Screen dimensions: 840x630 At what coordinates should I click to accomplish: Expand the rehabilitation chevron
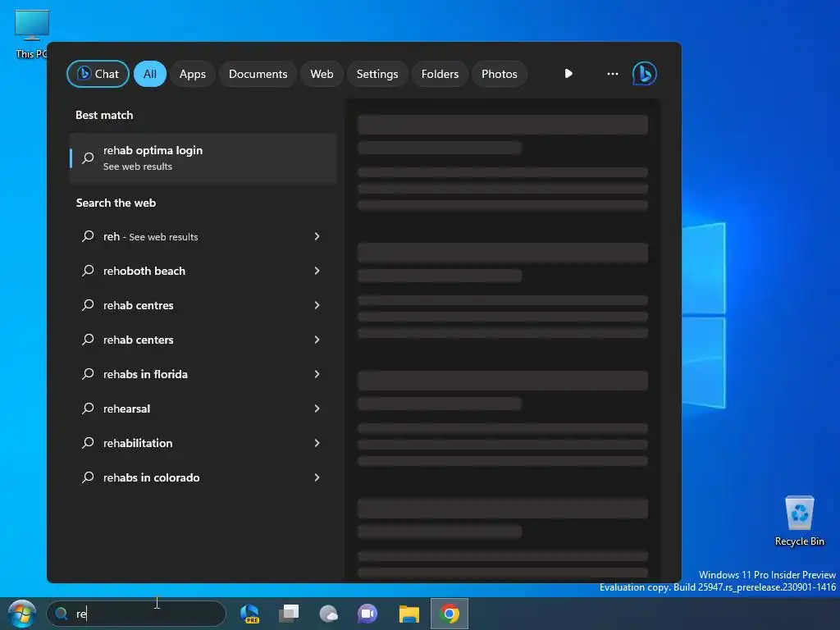317,443
